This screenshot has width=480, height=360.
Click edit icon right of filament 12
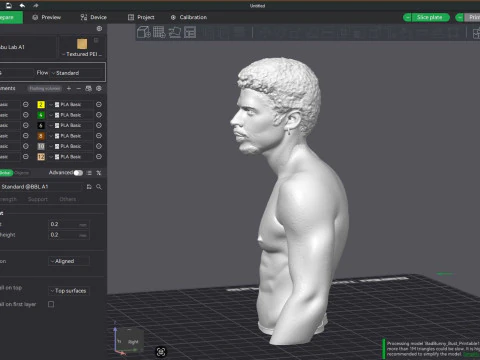click(x=99, y=157)
